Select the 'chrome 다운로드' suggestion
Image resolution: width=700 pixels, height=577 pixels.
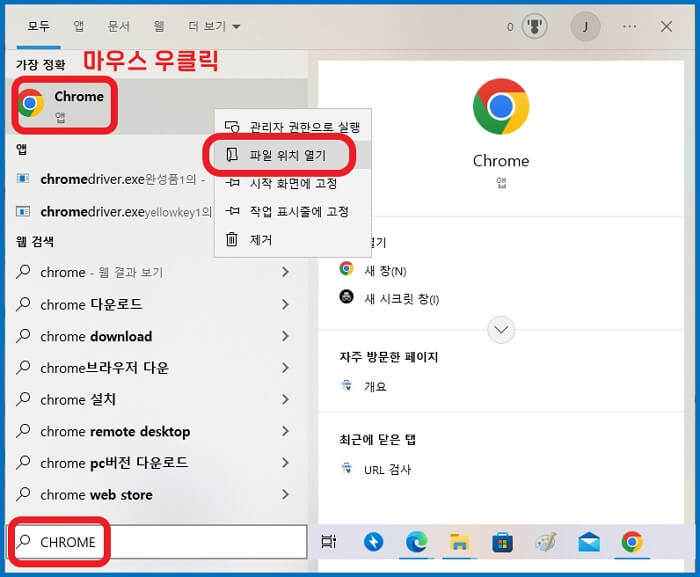point(91,304)
